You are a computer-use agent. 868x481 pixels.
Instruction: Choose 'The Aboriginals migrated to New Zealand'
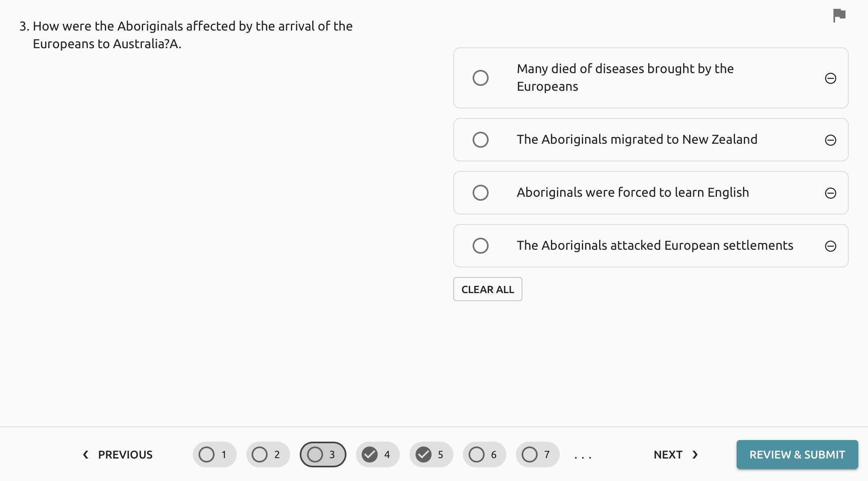click(481, 140)
